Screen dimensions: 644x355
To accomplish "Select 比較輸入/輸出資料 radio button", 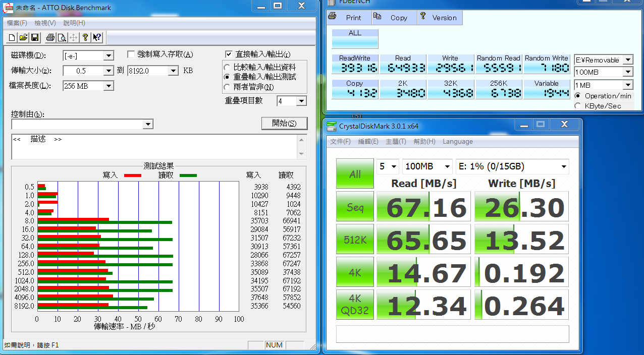I will 227,67.
